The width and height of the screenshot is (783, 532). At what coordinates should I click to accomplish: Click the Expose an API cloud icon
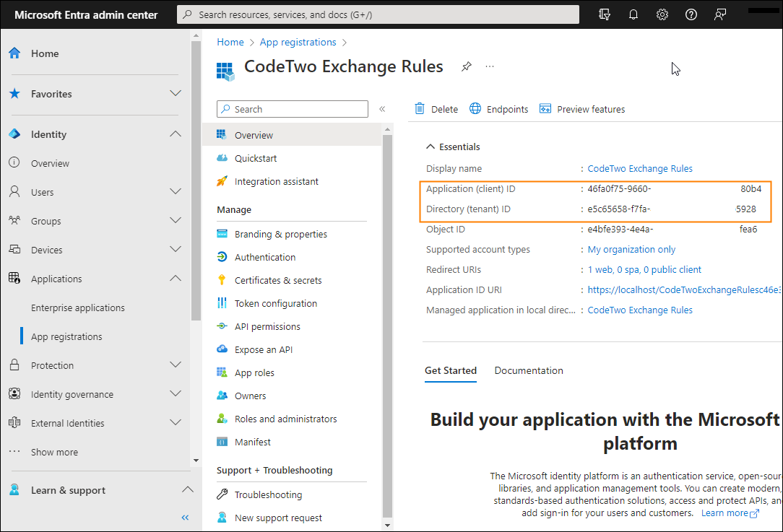point(222,349)
